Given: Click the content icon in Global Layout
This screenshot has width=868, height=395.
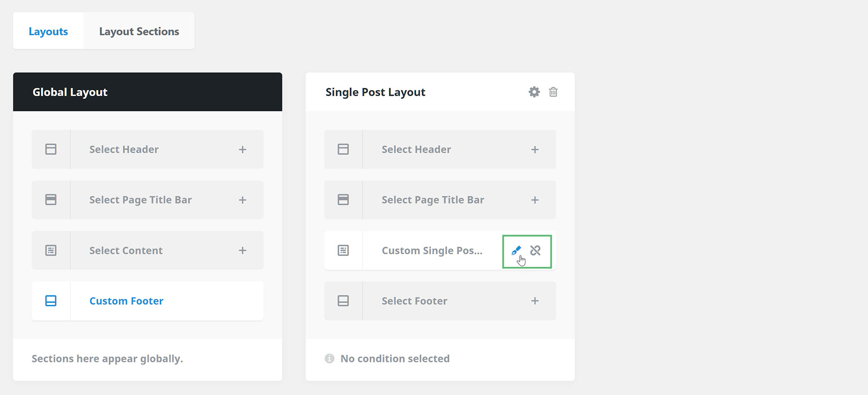Looking at the screenshot, I should (x=51, y=250).
